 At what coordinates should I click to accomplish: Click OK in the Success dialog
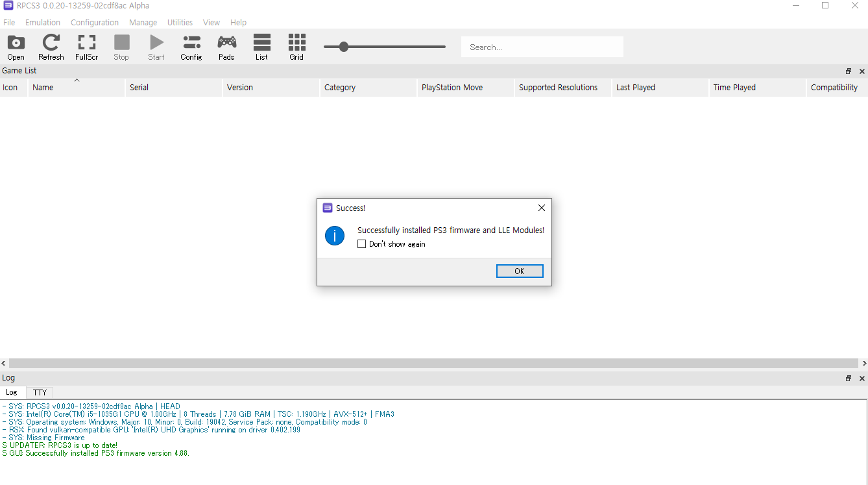pyautogui.click(x=520, y=271)
